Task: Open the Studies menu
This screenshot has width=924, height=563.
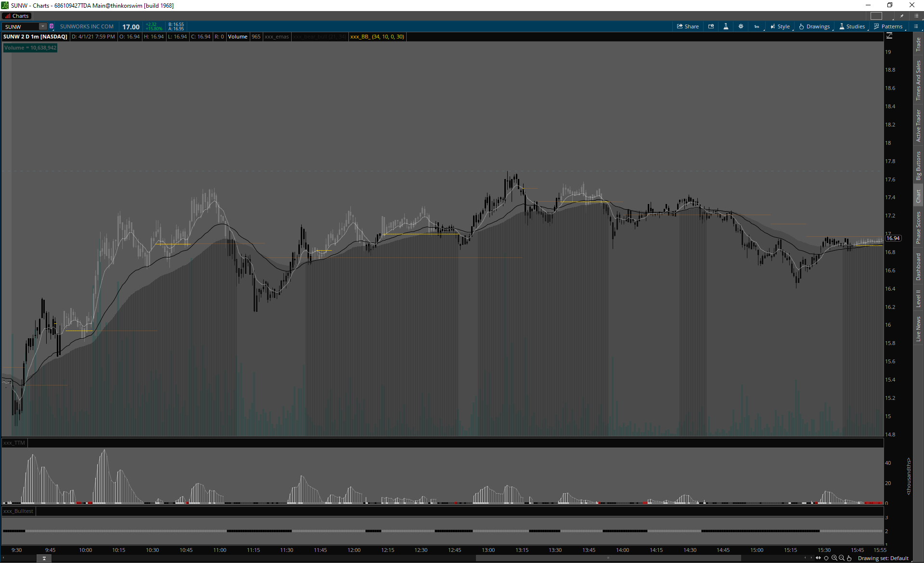Action: [x=852, y=26]
